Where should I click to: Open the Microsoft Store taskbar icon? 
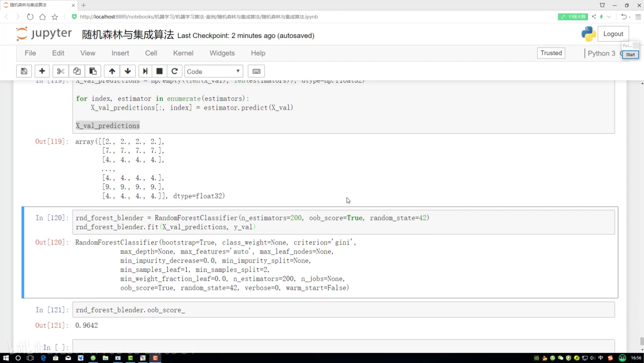click(x=56, y=358)
